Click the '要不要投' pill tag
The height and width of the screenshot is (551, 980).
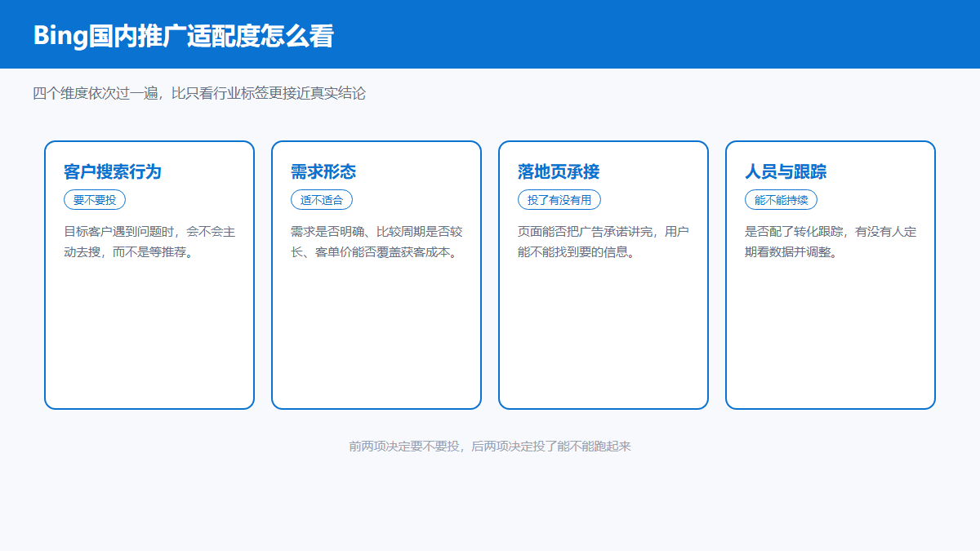pyautogui.click(x=95, y=200)
